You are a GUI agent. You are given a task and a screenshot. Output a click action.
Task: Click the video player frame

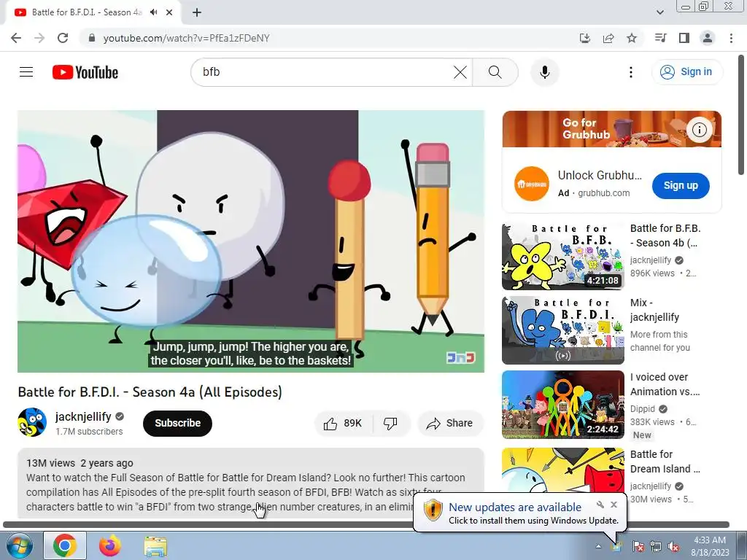(251, 241)
